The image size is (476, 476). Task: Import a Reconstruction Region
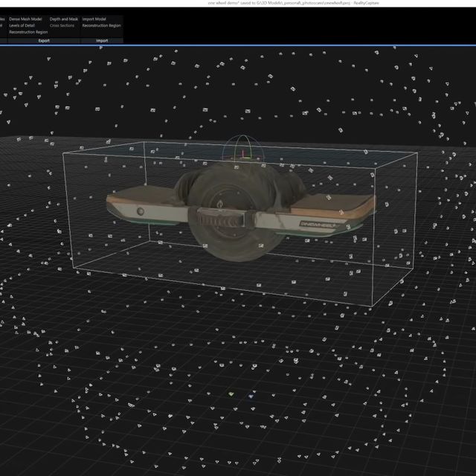point(101,25)
